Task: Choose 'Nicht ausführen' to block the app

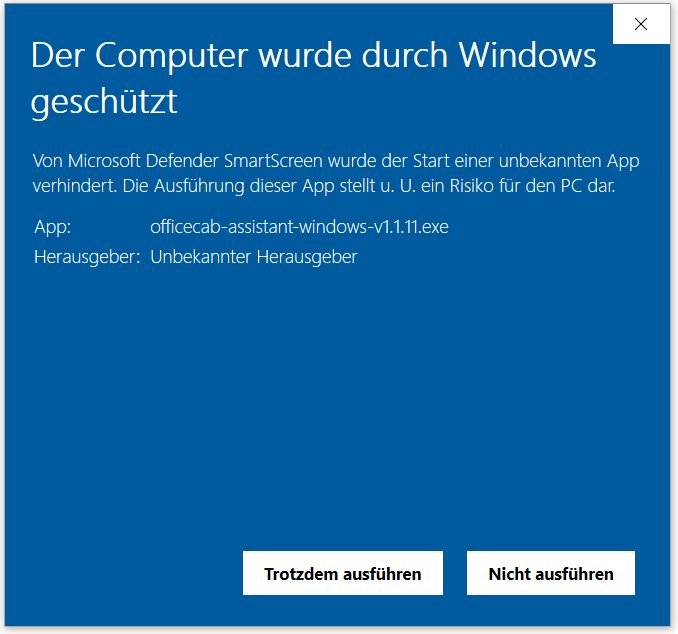Action: coord(551,573)
